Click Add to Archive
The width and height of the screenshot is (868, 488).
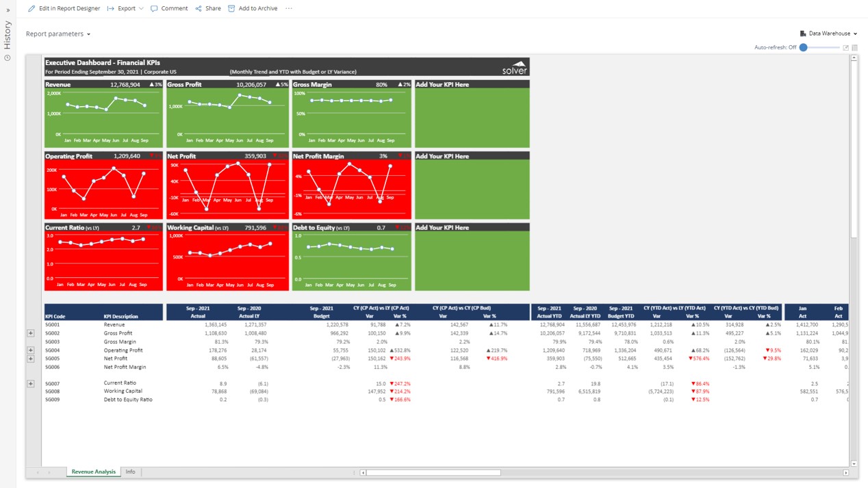point(253,8)
